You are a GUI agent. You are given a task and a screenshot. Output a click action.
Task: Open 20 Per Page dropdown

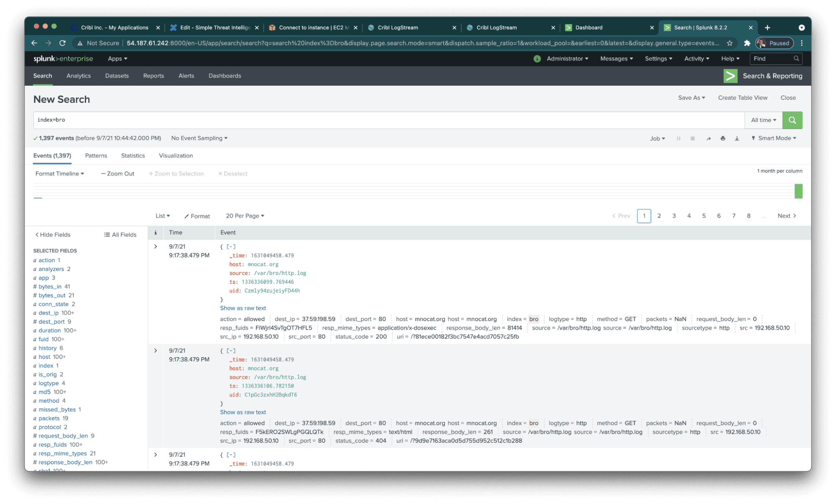(x=245, y=216)
